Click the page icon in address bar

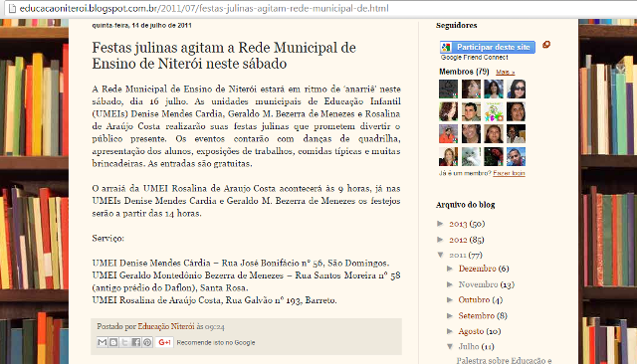pos(12,8)
